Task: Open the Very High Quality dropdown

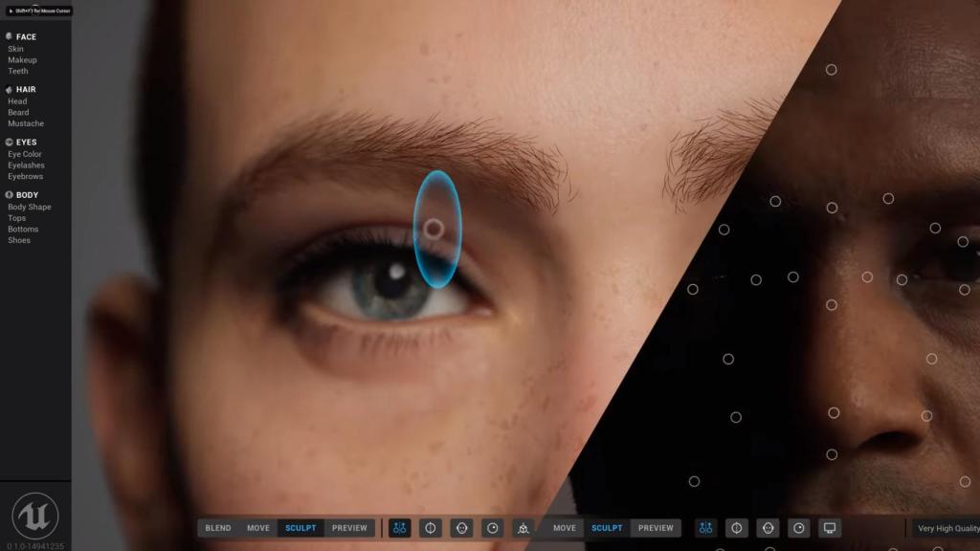Action: [944, 528]
